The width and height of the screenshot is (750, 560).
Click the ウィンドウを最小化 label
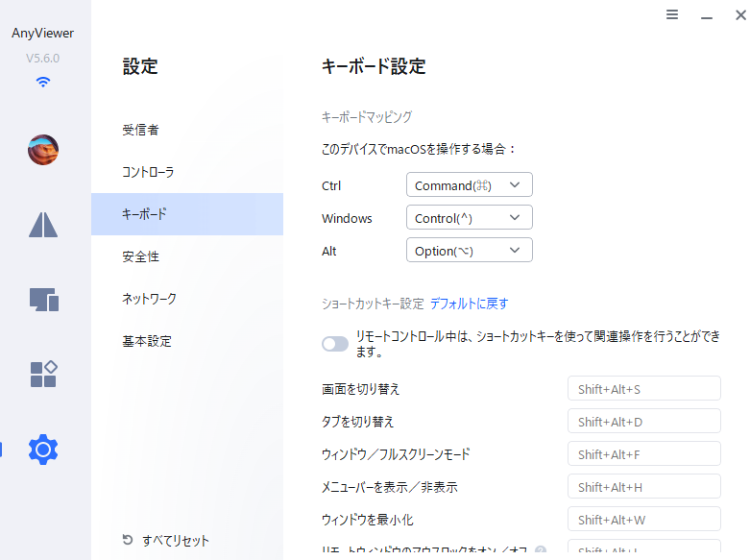[368, 520]
